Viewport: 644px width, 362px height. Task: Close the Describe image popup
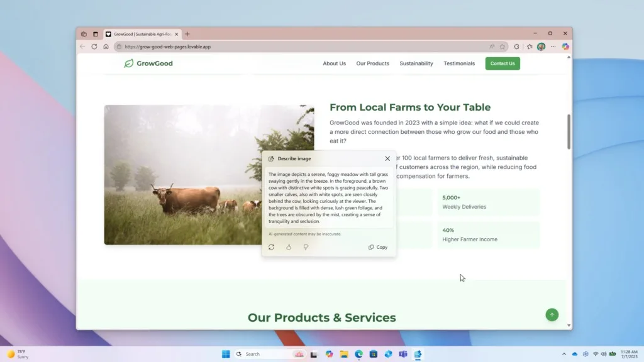(387, 158)
